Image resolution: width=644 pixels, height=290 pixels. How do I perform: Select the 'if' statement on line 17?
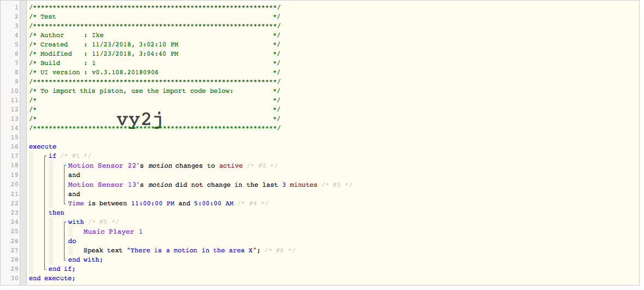point(52,156)
